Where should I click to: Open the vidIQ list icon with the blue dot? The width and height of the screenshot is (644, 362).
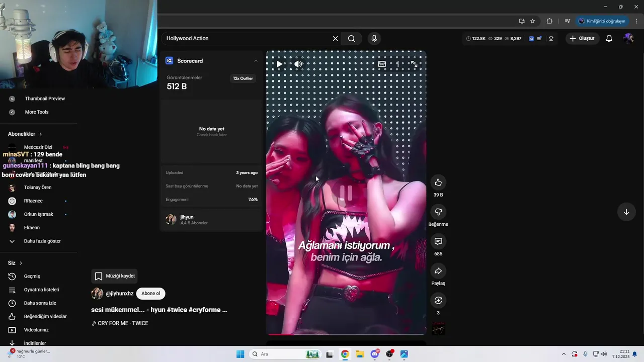(x=539, y=38)
